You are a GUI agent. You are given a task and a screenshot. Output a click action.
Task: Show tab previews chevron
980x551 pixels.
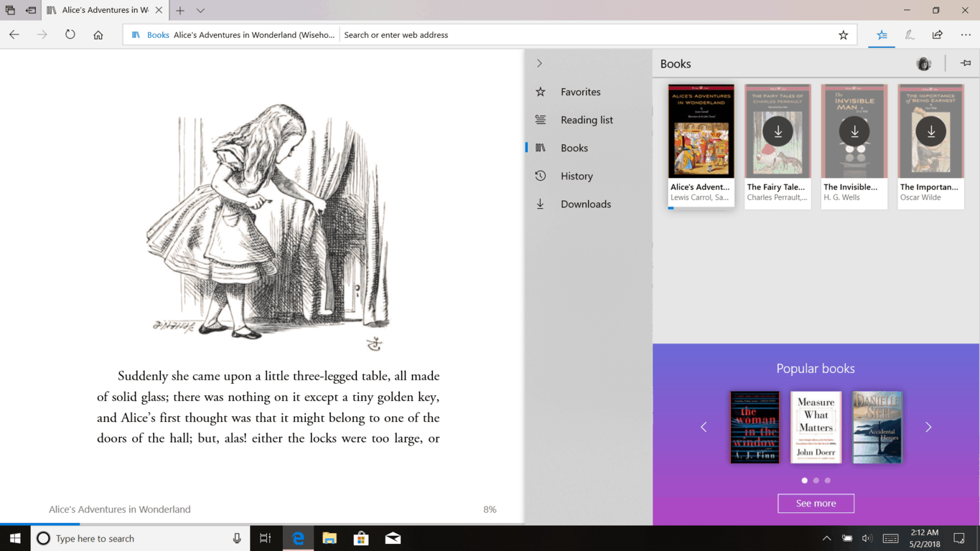click(200, 10)
